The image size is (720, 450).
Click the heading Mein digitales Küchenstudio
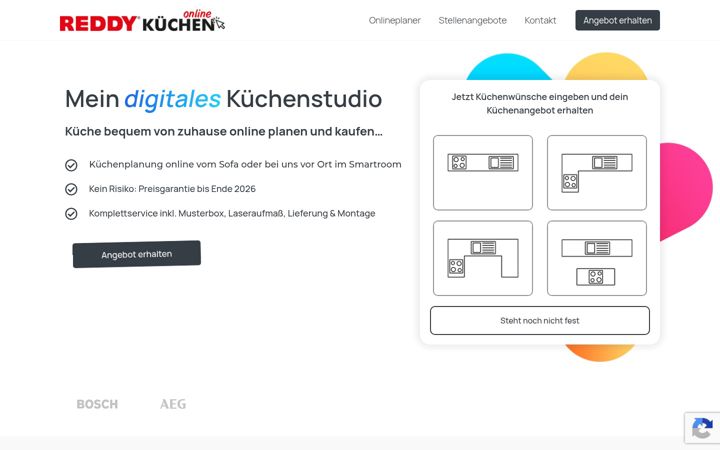point(224,99)
